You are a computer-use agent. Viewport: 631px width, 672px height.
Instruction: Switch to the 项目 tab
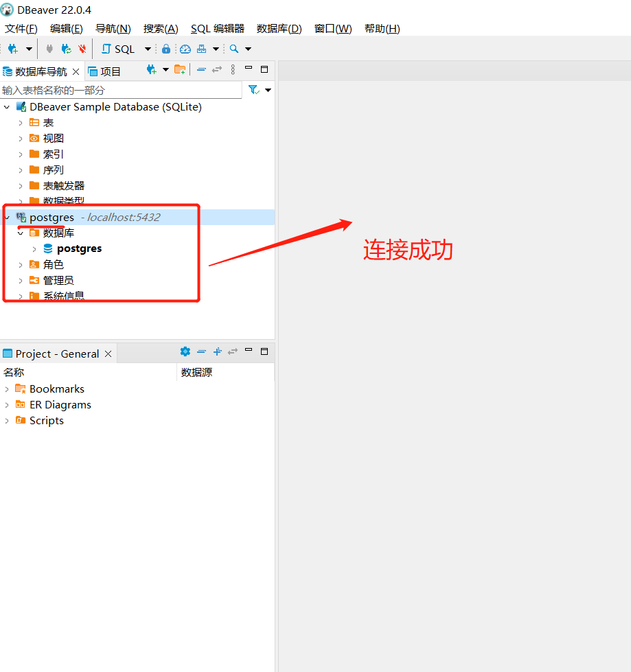pyautogui.click(x=104, y=71)
